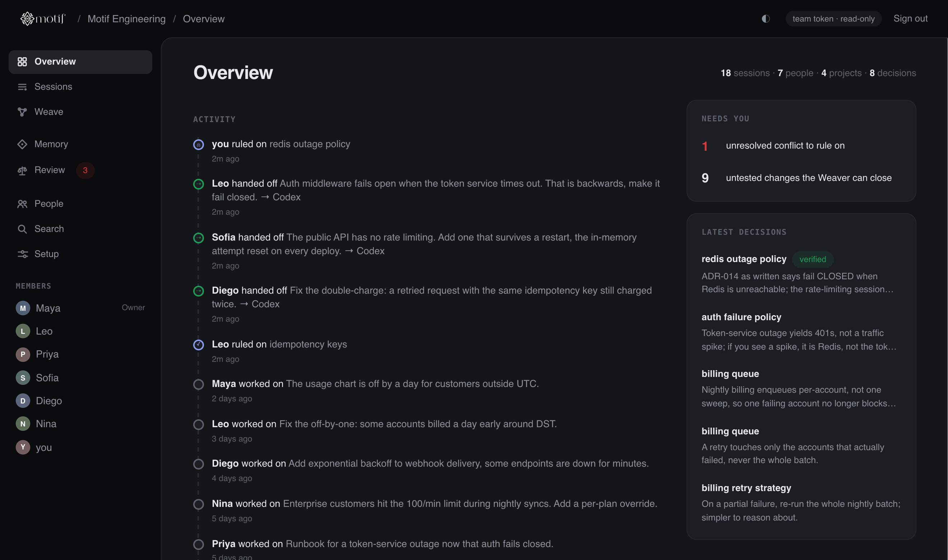Screen dimensions: 948x560
Task: Click the '4 projects' stat
Action: pos(841,73)
